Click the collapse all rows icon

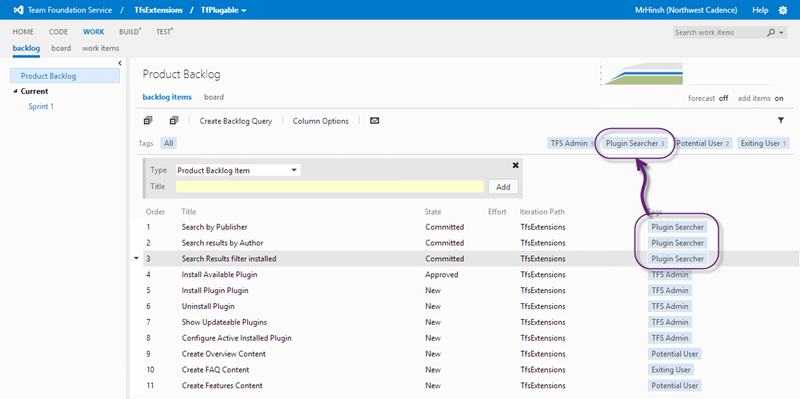tap(173, 121)
